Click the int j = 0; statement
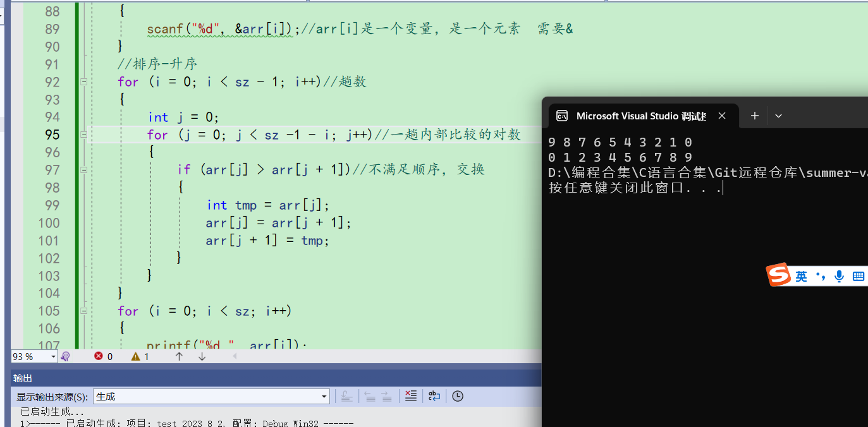This screenshot has height=427, width=868. click(183, 117)
